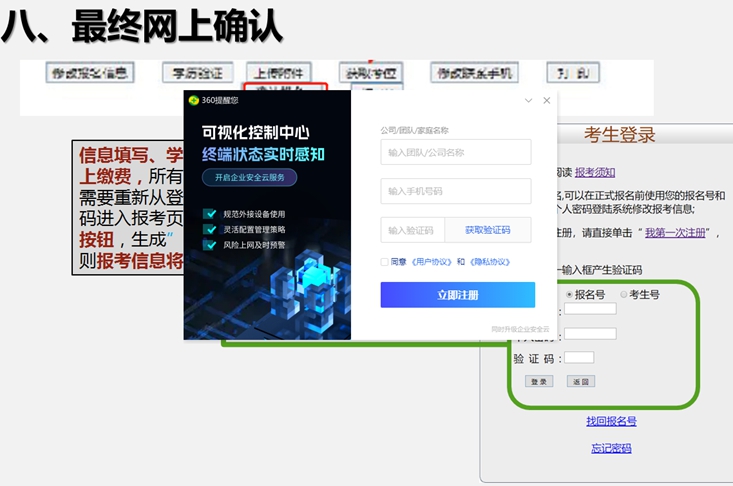
Task: Focus the 验证码 input on login form
Action: tap(579, 358)
